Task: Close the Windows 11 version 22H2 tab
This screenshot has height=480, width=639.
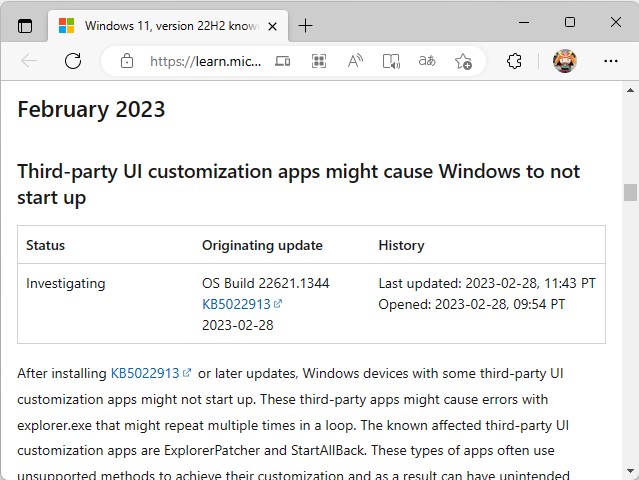Action: [273, 26]
